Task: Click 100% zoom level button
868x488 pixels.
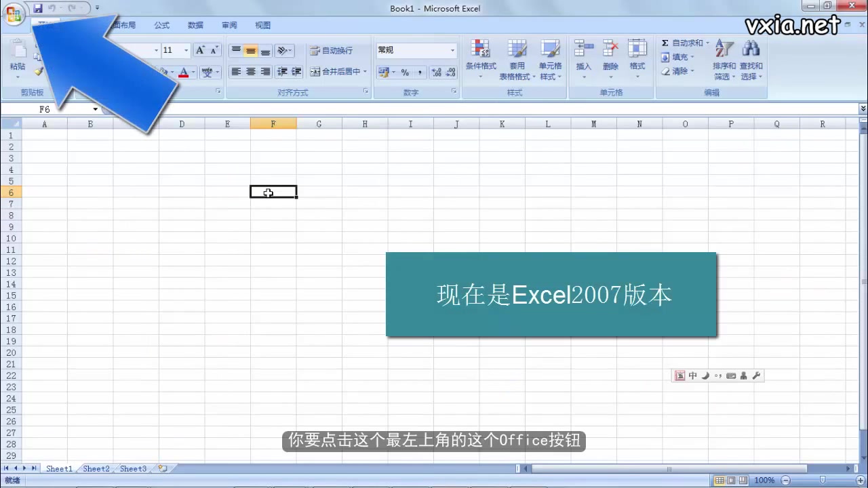Action: tap(764, 481)
